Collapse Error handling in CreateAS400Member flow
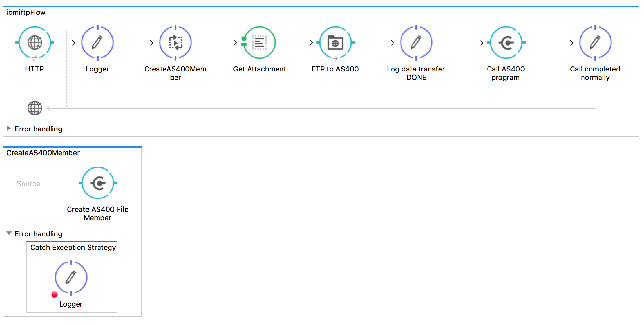 9,233
